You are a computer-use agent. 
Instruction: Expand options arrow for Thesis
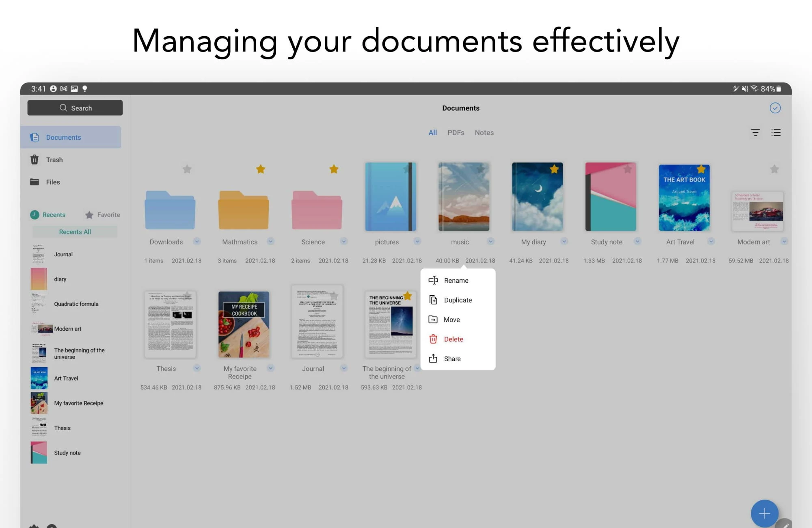tap(197, 368)
